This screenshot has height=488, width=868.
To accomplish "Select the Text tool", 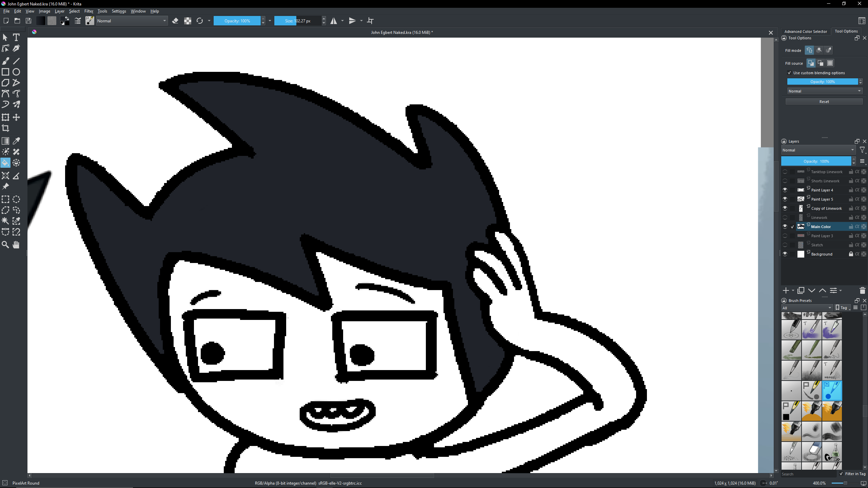I will point(16,37).
